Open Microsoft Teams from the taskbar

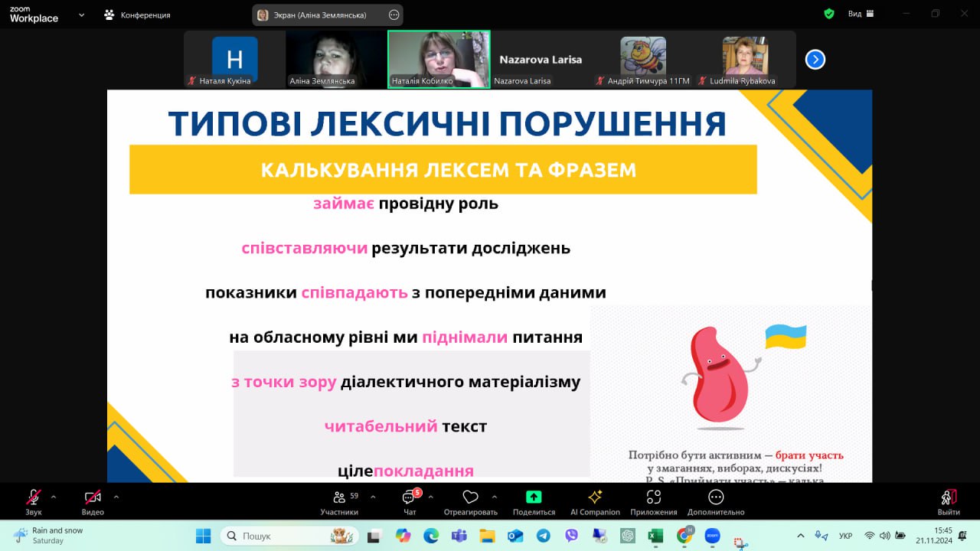pos(459,536)
